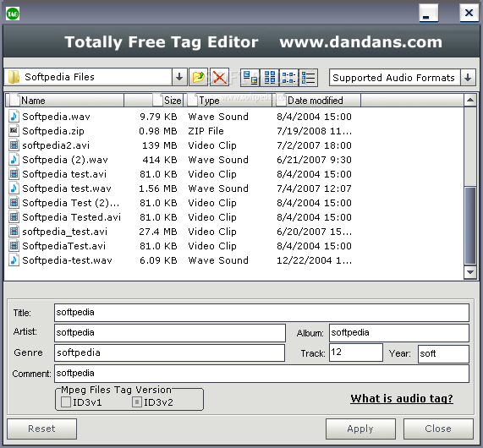This screenshot has height=448, width=483.
Task: Minimize the Tag Editor window
Action: 429,14
